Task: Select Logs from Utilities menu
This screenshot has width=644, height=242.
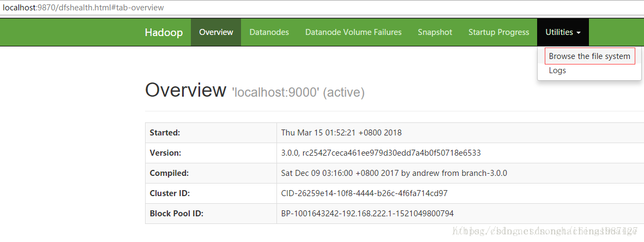Action: tap(557, 70)
